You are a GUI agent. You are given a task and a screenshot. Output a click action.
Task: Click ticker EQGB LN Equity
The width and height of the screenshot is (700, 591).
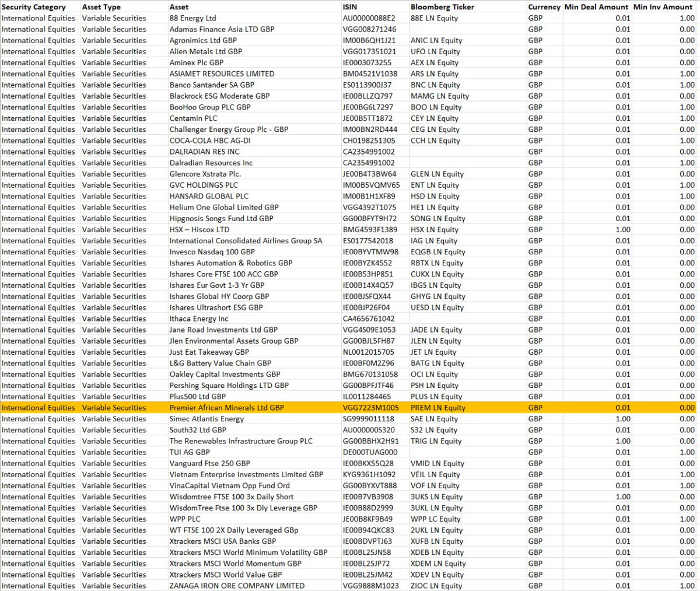click(438, 252)
